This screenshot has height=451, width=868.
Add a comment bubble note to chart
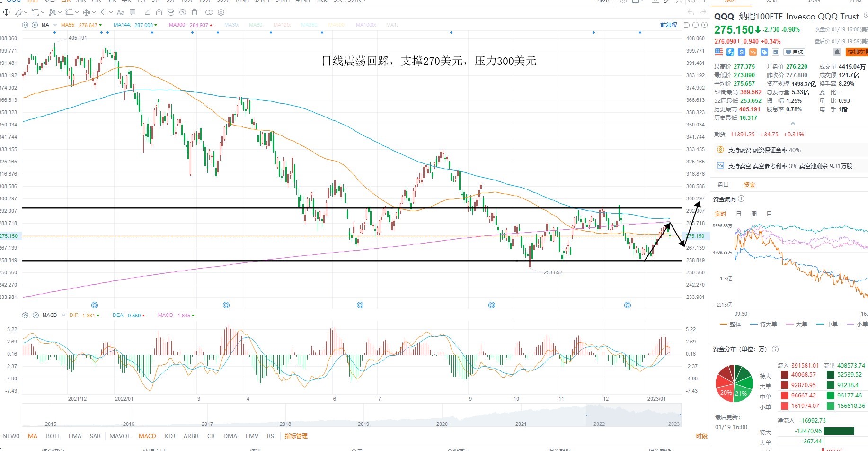[x=133, y=12]
